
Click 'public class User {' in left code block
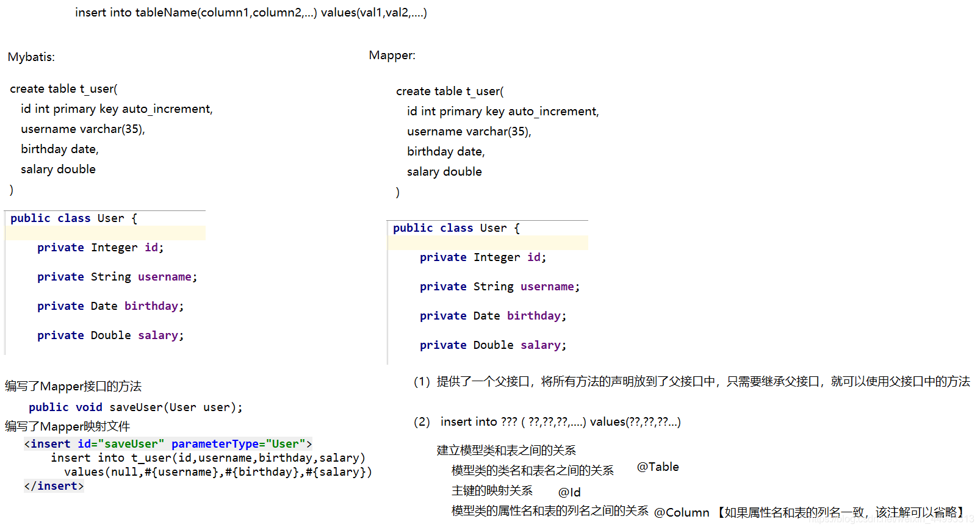pyautogui.click(x=74, y=218)
